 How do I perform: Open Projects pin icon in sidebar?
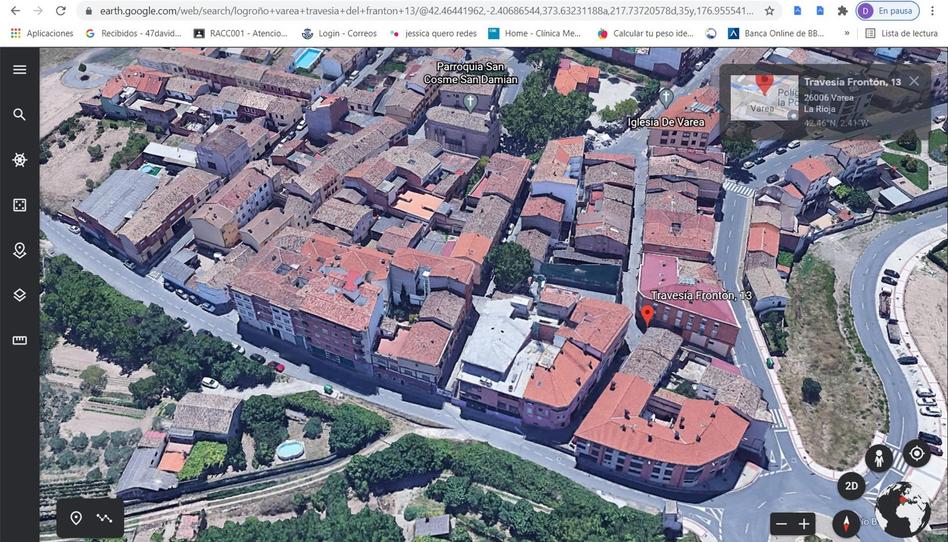[x=19, y=250]
